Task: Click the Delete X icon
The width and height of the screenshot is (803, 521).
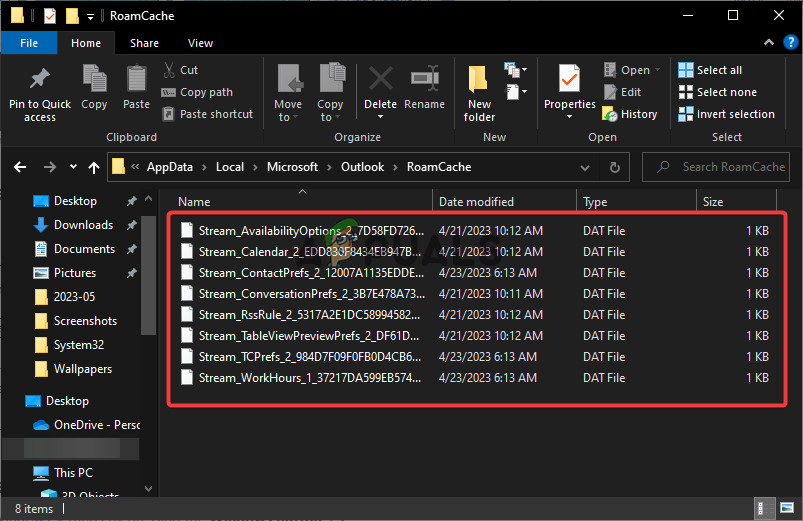Action: [x=381, y=79]
